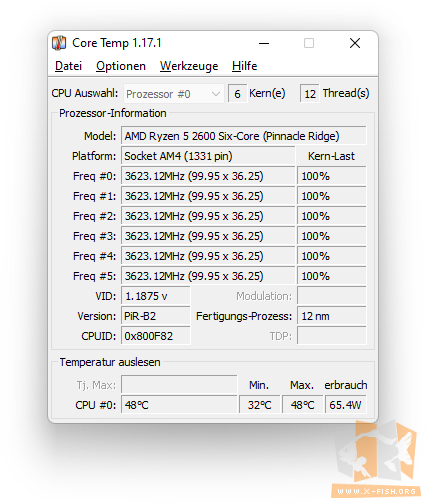
Task: Click the x-fish.org watermark logo
Action: point(377,460)
